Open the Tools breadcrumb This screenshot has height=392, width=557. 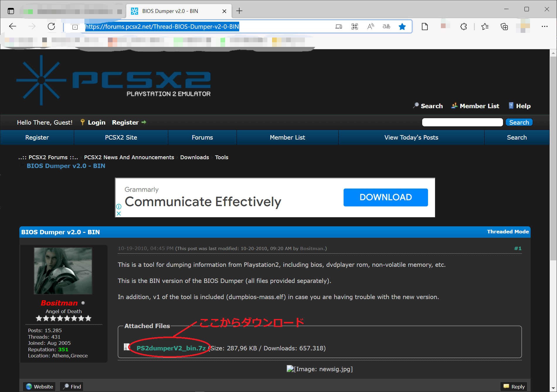(x=222, y=157)
